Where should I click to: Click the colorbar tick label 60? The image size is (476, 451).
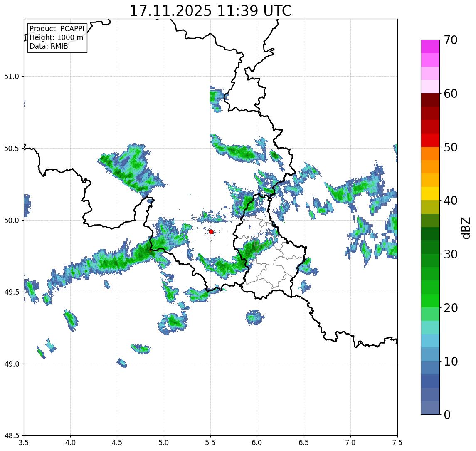[451, 94]
